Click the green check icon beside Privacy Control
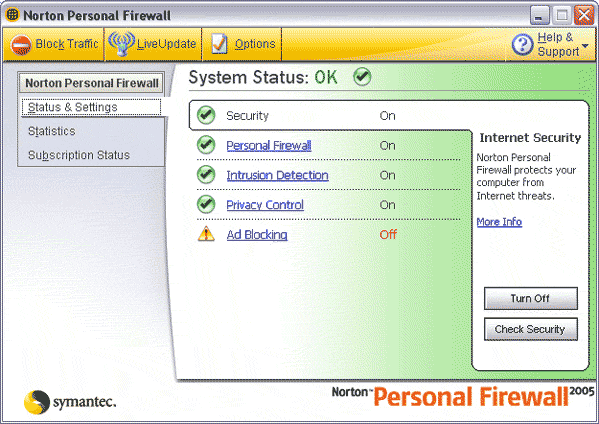This screenshot has width=599, height=424. (x=206, y=204)
